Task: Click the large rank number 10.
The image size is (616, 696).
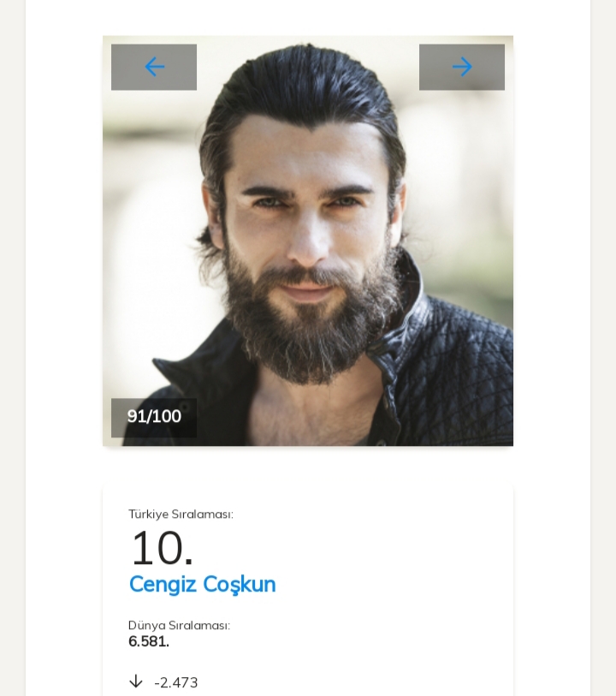Action: tap(161, 549)
